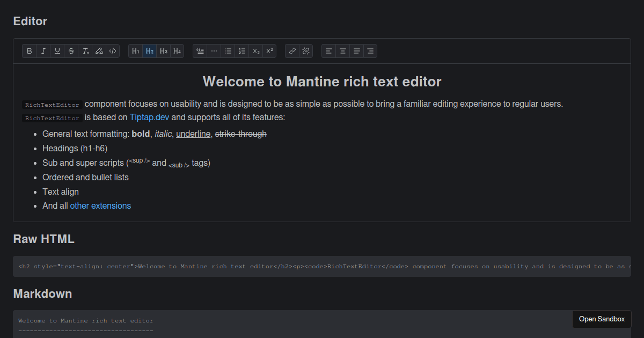Click the Open Sandbox button
The height and width of the screenshot is (338, 644).
[x=602, y=319]
